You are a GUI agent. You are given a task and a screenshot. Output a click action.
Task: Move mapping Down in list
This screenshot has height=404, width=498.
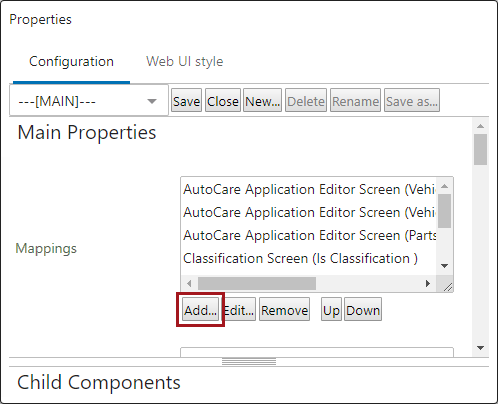coord(363,310)
